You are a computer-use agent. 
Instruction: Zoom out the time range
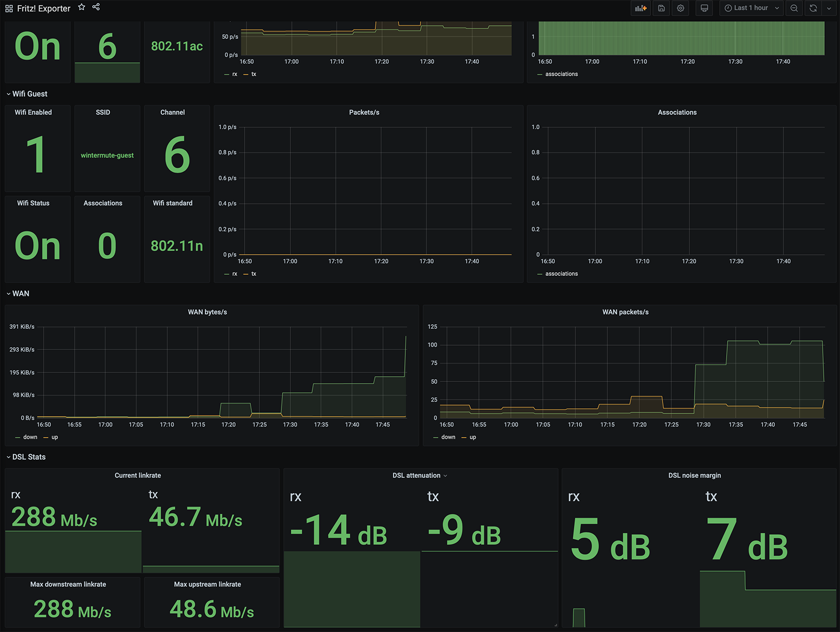(794, 8)
